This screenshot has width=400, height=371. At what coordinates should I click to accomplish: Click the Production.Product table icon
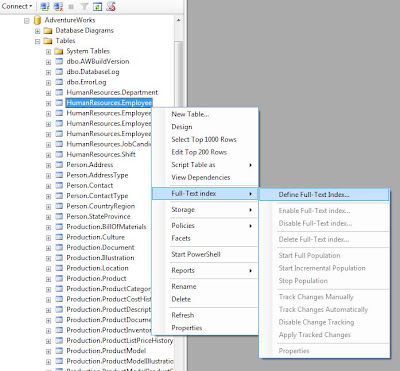tap(59, 279)
